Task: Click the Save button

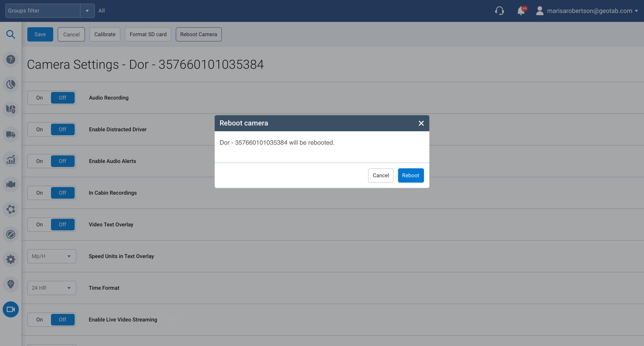Action: [x=40, y=34]
